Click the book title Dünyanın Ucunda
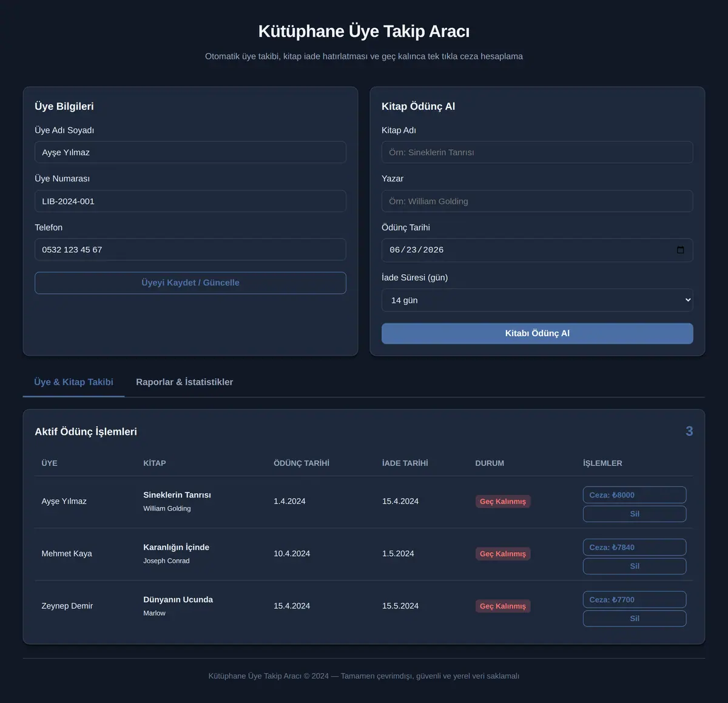728x703 pixels. click(x=178, y=599)
